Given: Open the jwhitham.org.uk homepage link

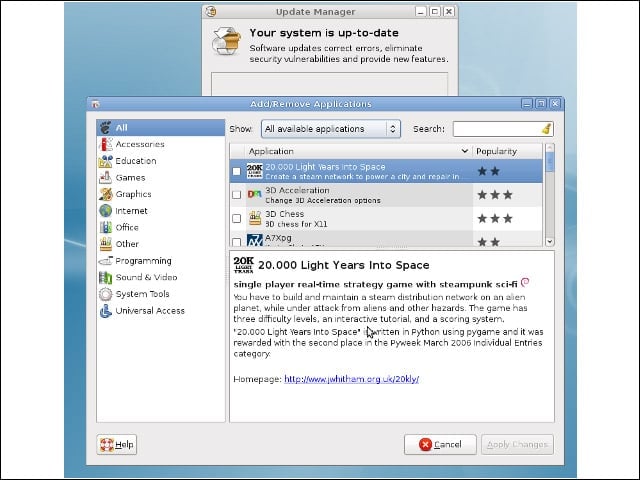Looking at the screenshot, I should tap(351, 379).
